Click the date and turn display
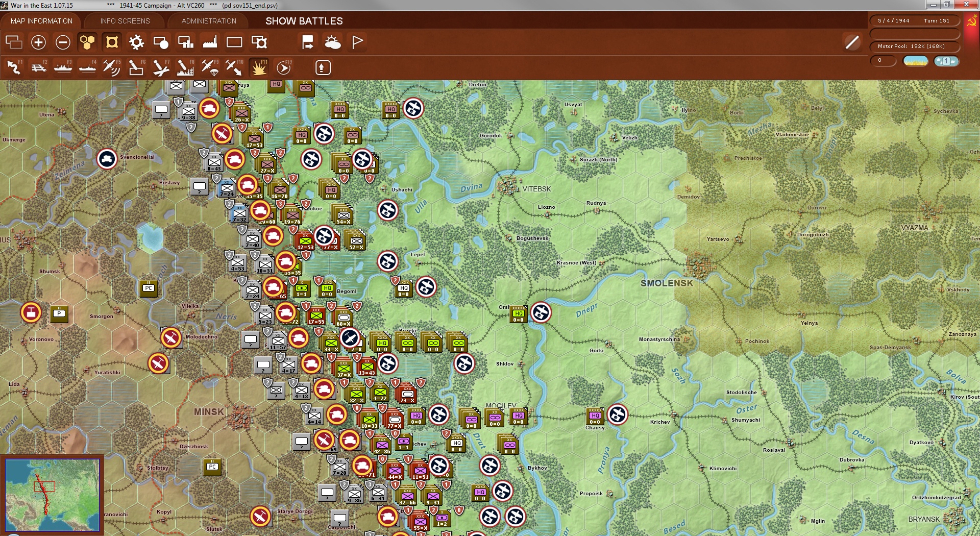The width and height of the screenshot is (980, 536). (914, 21)
